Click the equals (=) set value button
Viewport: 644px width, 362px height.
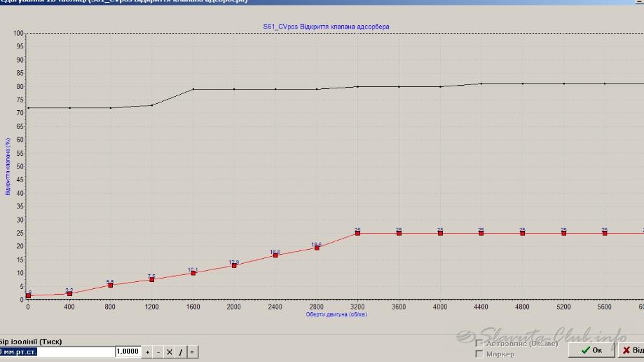(193, 351)
